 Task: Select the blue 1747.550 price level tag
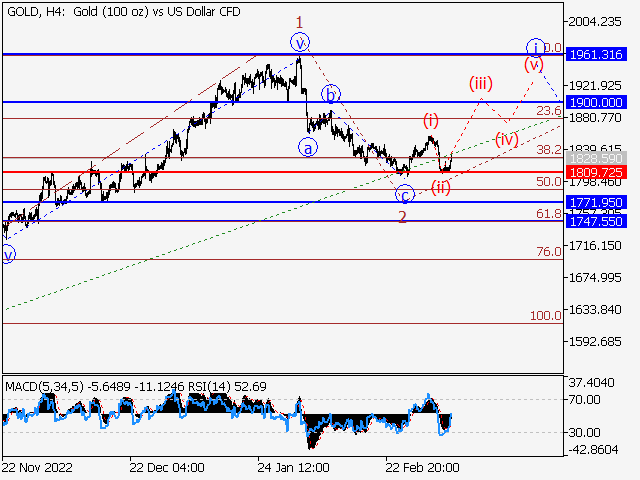(596, 221)
